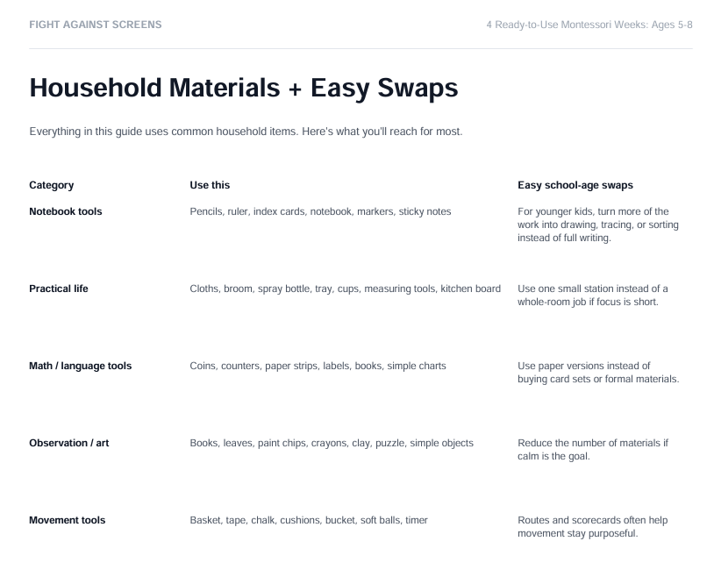Click the Category column header
The height and width of the screenshot is (577, 728).
coord(52,185)
